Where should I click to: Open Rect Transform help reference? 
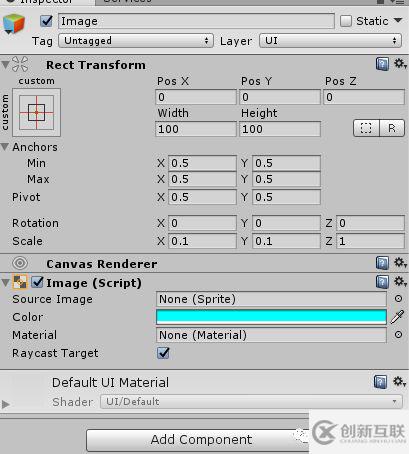382,64
